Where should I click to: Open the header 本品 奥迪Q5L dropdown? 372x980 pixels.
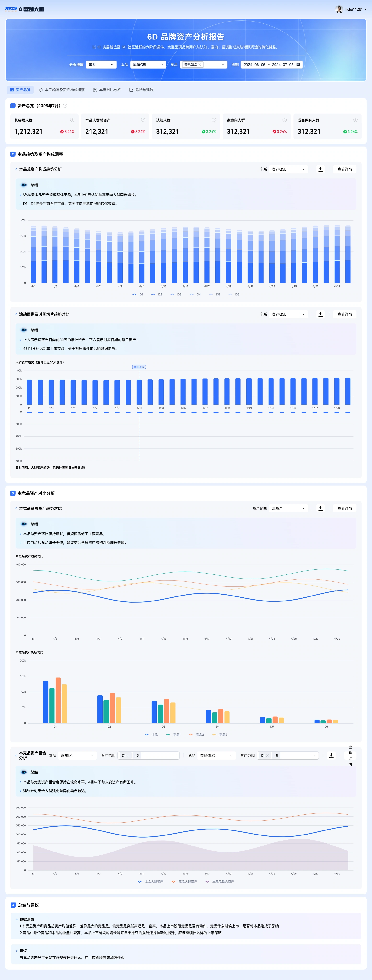coord(148,65)
